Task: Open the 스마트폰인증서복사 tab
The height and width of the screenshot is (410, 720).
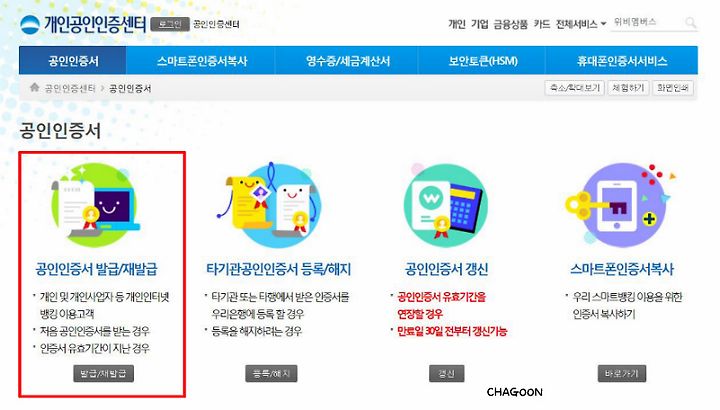Action: 202,61
